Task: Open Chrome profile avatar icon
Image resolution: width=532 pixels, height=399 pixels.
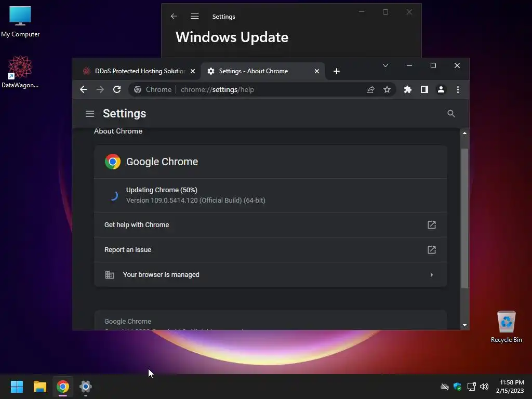Action: (x=441, y=89)
